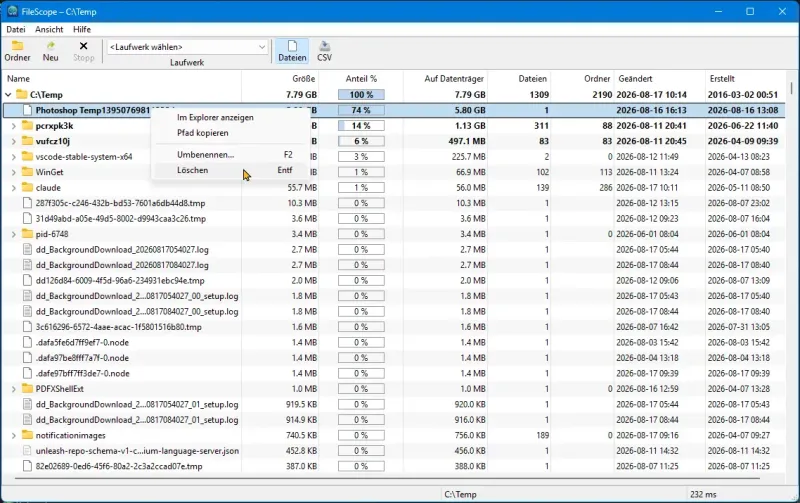This screenshot has width=800, height=503.
Task: Click the pid-6748 folder icon
Action: point(27,234)
